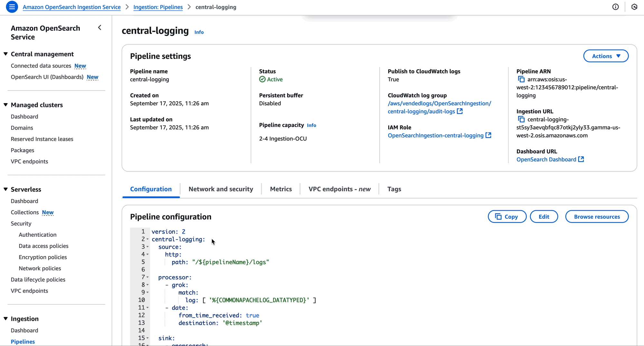Viewport: 644px width, 346px height.
Task: Click the info circle icon in header
Action: point(615,7)
